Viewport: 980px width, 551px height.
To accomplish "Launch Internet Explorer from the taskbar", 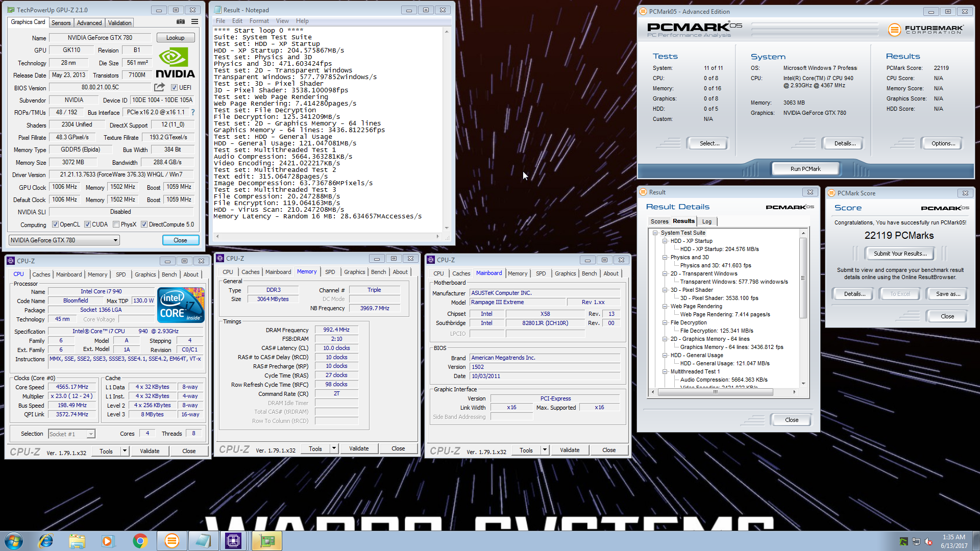I will [x=46, y=541].
